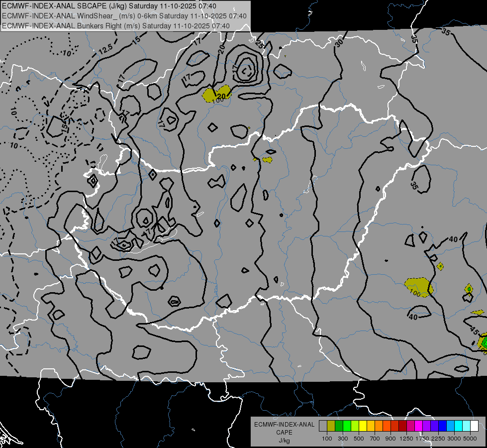Image resolution: width=487 pixels, height=448 pixels.
Task: Select the pure blue 2250 legend swatch
Action: [443, 426]
